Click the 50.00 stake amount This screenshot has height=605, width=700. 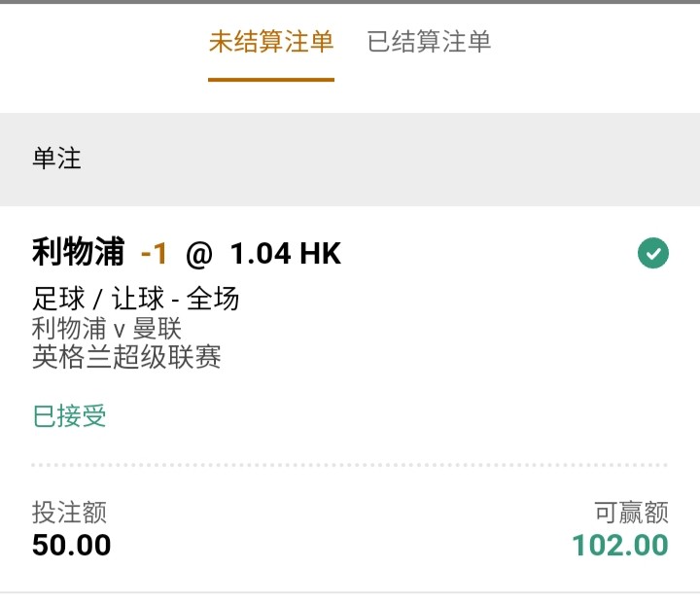[x=71, y=545]
